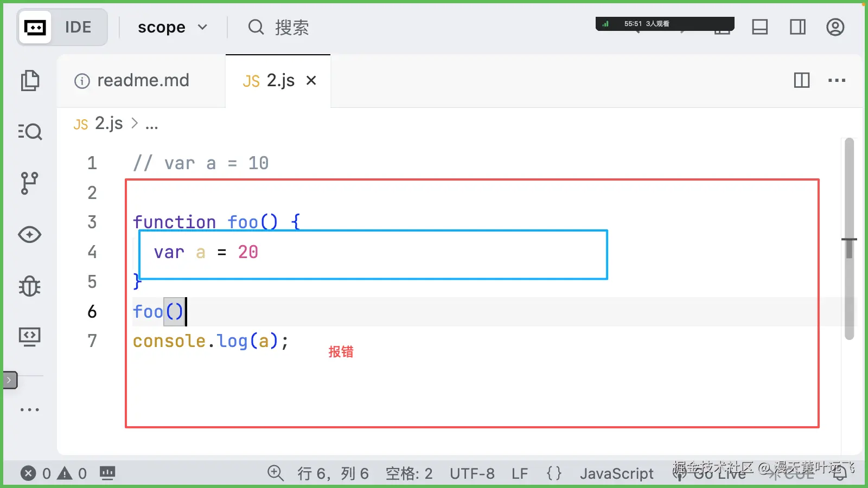
Task: Click the errors and warnings indicator
Action: 54,473
